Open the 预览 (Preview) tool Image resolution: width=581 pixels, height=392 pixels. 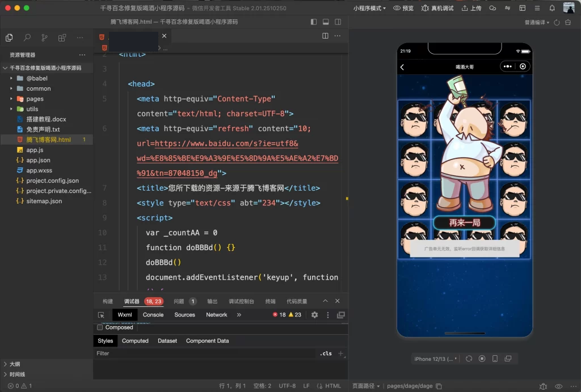(x=403, y=8)
